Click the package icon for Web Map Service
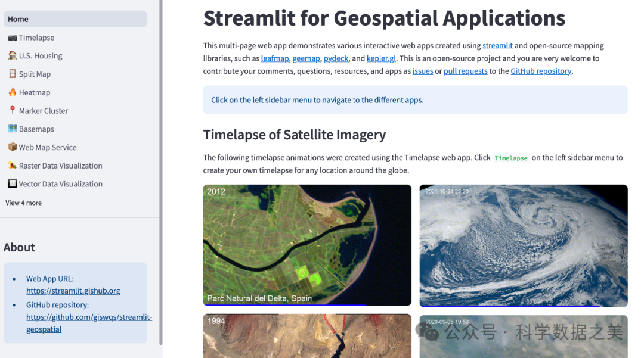Viewport: 644px width, 358px height. point(12,147)
